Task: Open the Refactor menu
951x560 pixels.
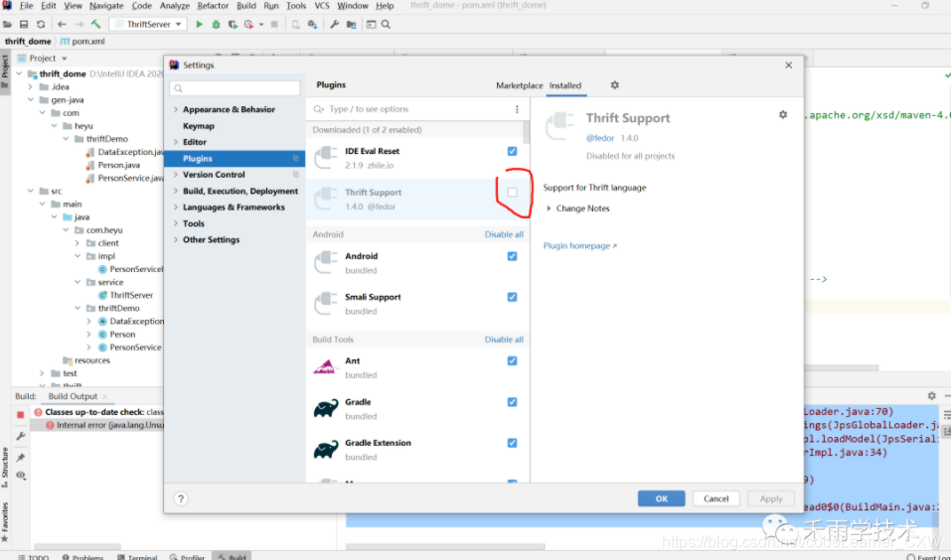Action: click(x=213, y=5)
